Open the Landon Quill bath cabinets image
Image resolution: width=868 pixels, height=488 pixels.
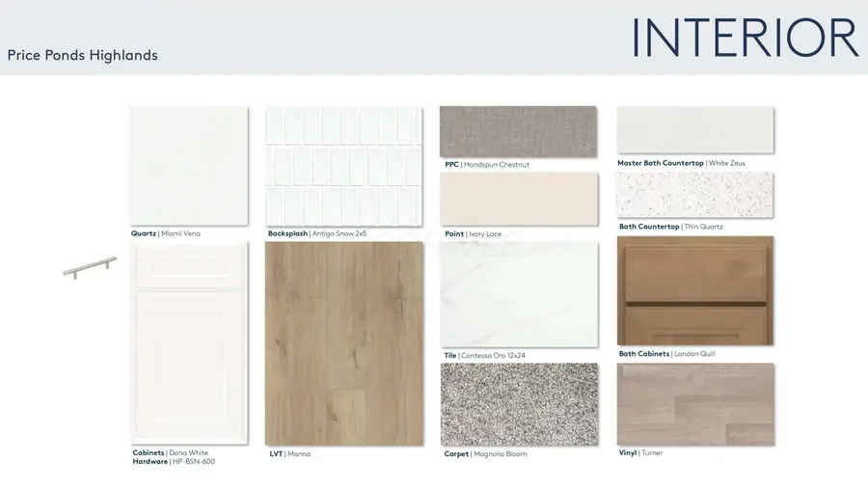pos(694,290)
